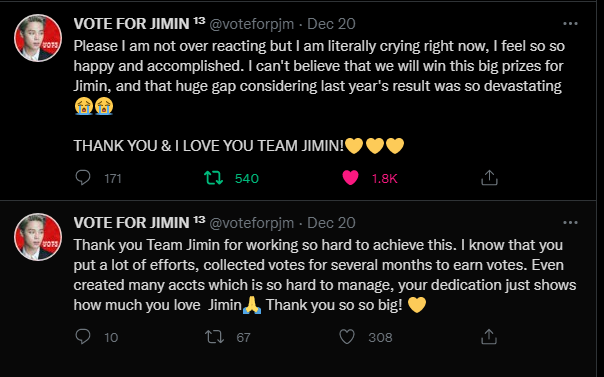Visit @voteforpjm handle in first tweet

tap(252, 24)
